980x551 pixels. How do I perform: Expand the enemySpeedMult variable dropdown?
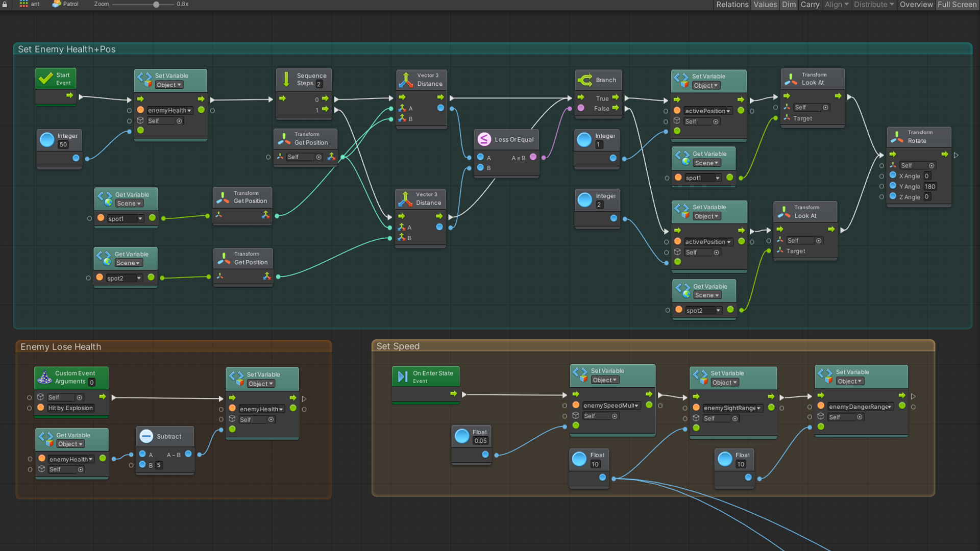[611, 406]
